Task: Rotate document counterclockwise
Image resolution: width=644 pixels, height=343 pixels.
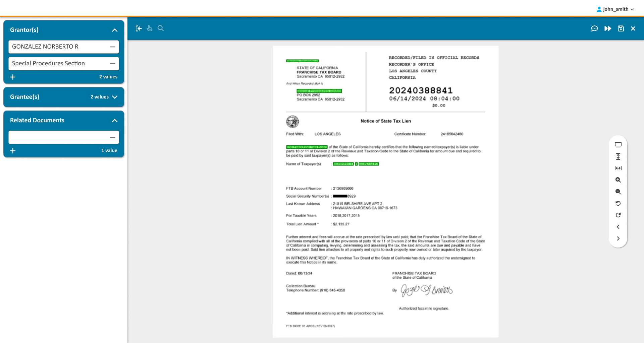Action: 618,203
